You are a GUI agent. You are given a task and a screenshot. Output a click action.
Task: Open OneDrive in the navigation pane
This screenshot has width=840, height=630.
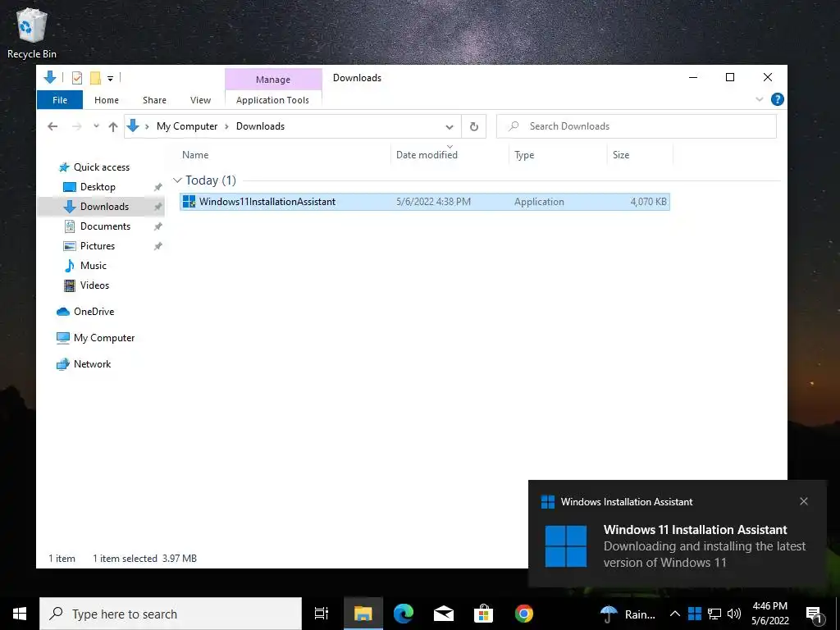click(x=85, y=312)
